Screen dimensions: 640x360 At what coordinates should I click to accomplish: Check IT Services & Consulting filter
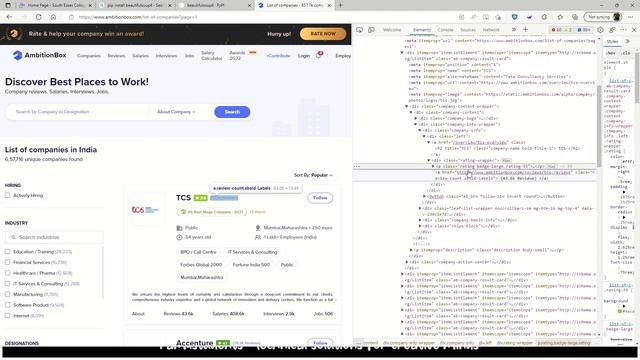[7, 284]
